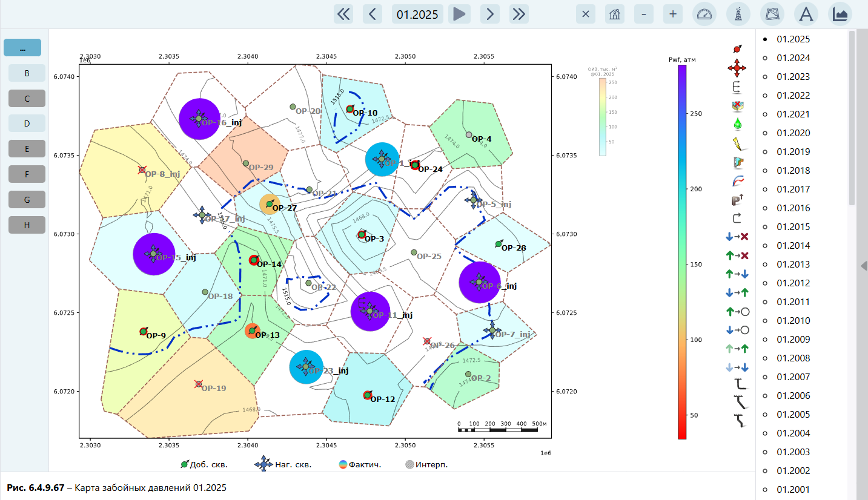Switch to layer tab B

click(27, 73)
